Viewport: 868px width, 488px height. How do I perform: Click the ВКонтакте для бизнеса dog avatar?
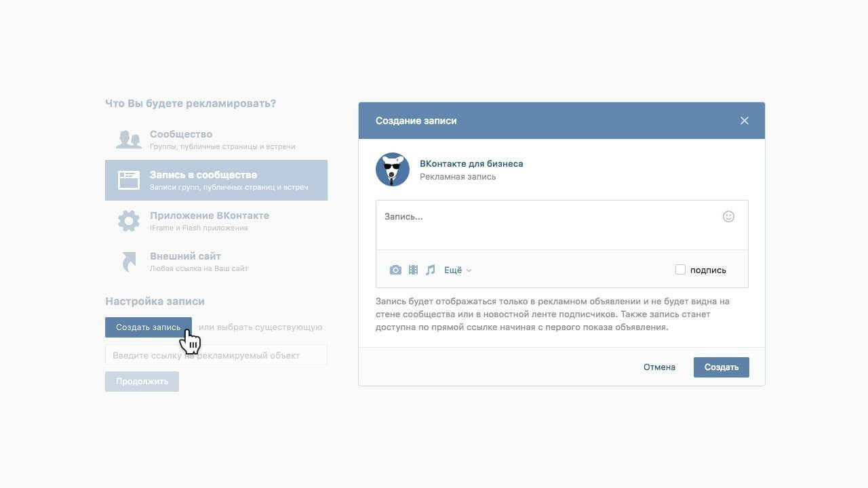tap(393, 169)
